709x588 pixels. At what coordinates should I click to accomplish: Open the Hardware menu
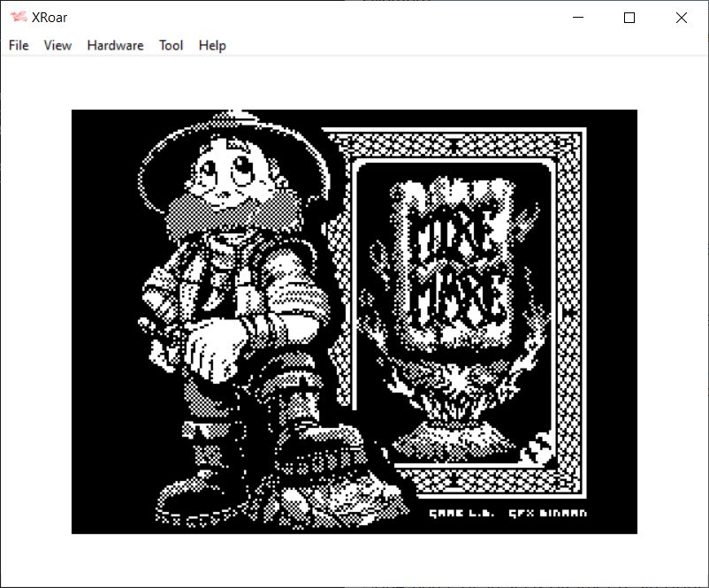115,45
